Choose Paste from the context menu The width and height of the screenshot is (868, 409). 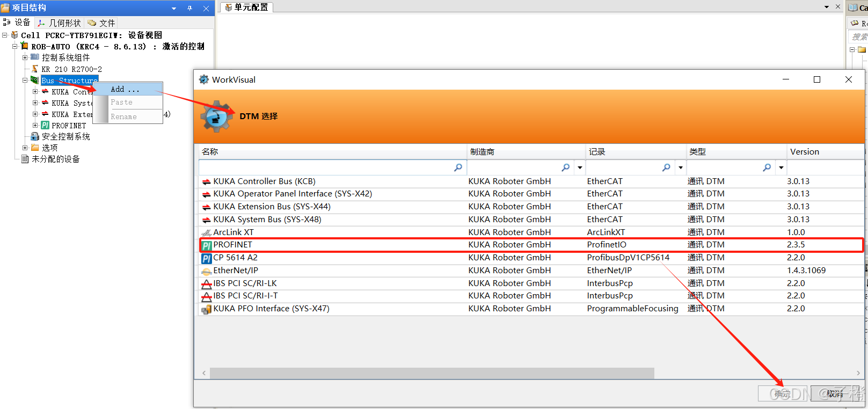pos(129,102)
